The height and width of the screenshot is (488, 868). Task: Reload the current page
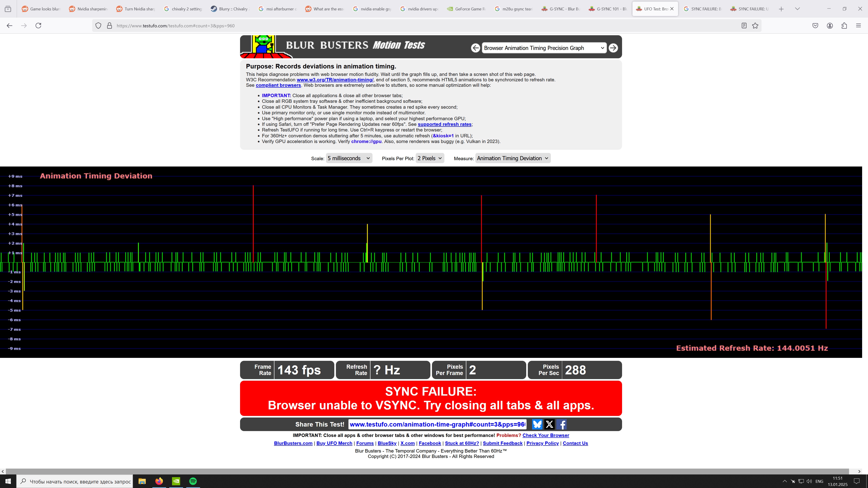[x=38, y=26]
